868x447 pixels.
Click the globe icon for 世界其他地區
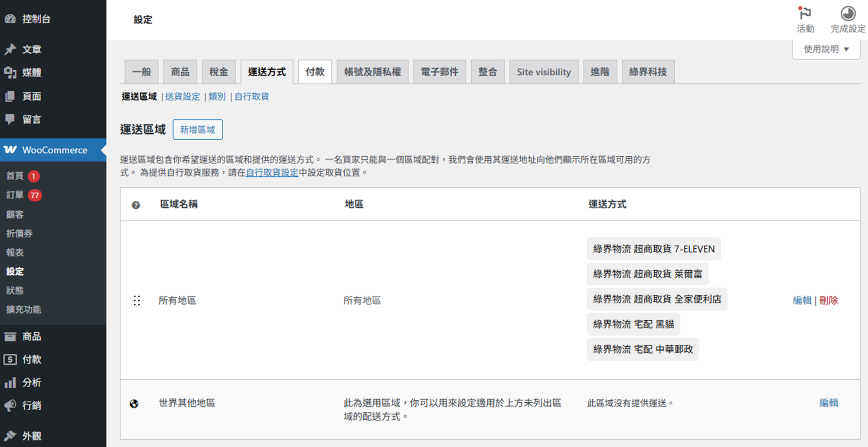pyautogui.click(x=134, y=404)
